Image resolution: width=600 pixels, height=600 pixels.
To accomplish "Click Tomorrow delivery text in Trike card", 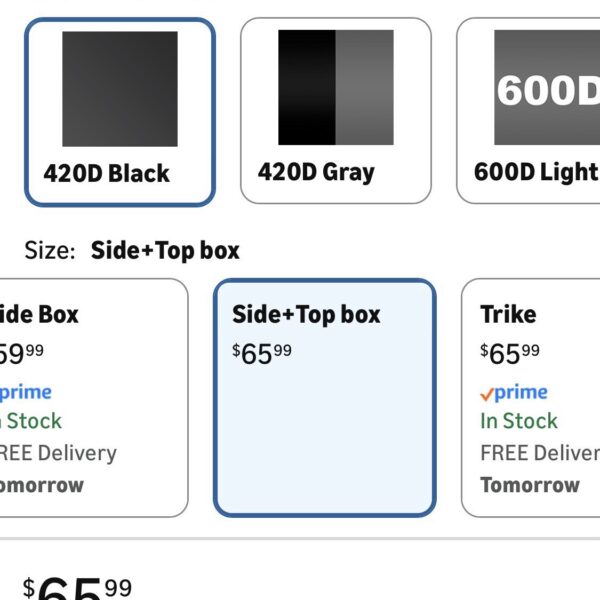I will 530,485.
